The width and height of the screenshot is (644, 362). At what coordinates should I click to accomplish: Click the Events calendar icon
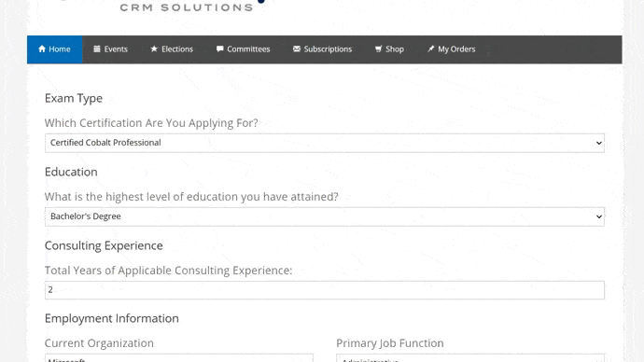point(97,49)
